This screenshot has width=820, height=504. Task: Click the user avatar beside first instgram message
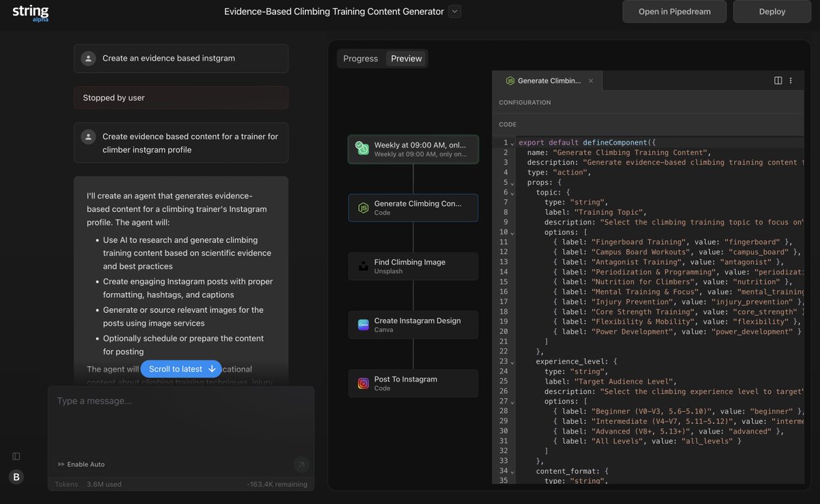[88, 59]
